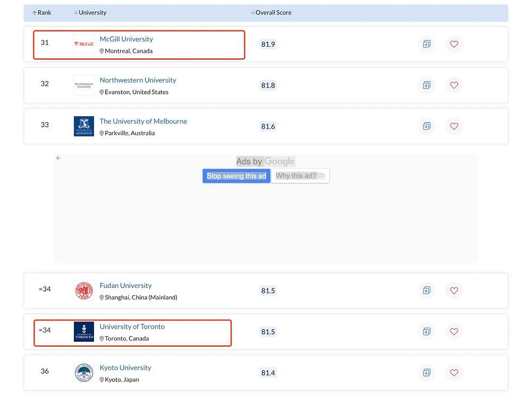This screenshot has height=395, width=532.
Task: Sort table by Rank column
Action: (x=42, y=12)
